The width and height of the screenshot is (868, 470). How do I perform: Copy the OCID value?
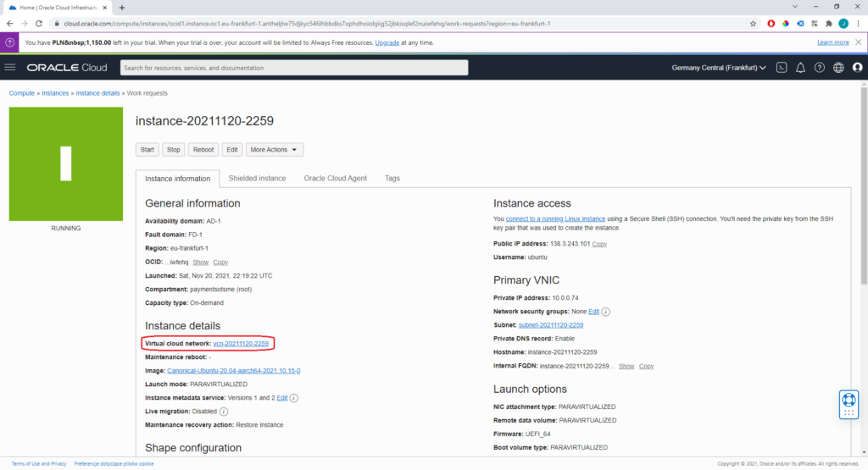pyautogui.click(x=220, y=263)
